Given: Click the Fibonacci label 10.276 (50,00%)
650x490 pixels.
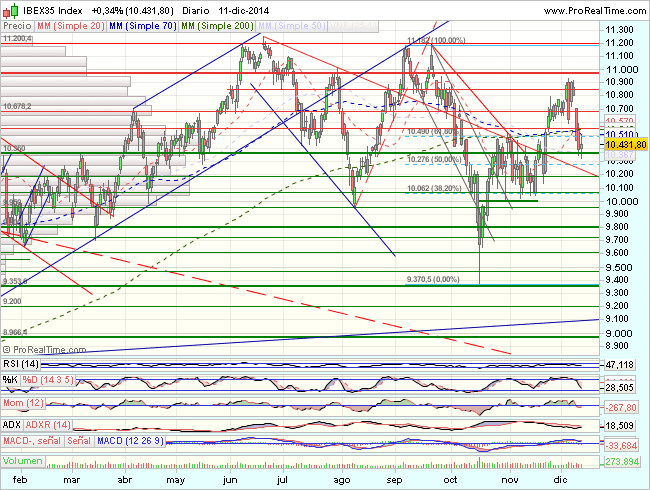Looking at the screenshot, I should (x=434, y=159).
